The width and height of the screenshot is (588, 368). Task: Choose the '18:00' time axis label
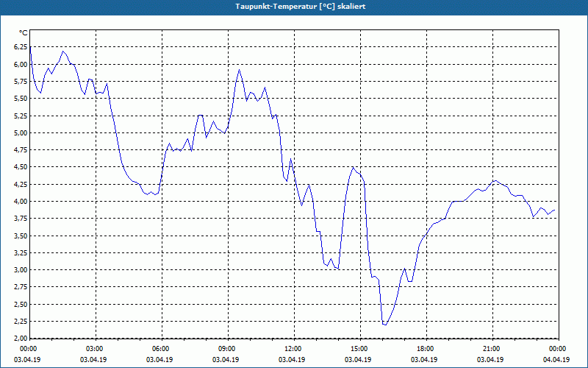point(424,349)
